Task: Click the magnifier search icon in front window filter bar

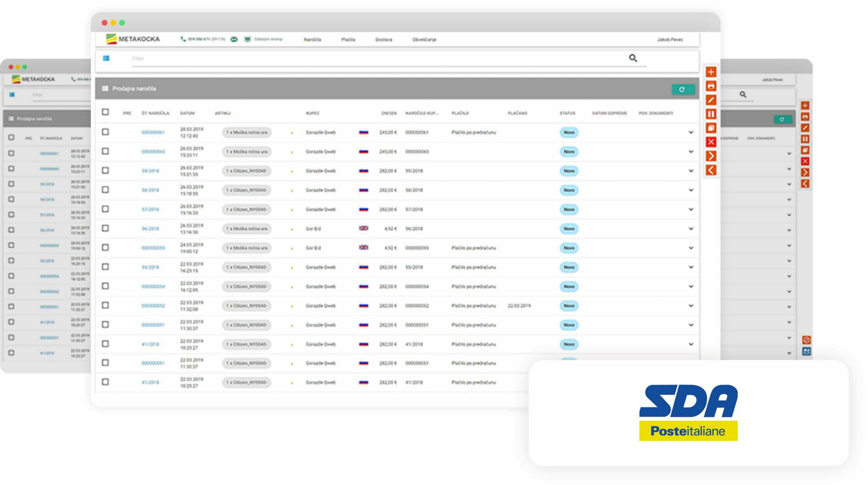Action: coord(633,58)
